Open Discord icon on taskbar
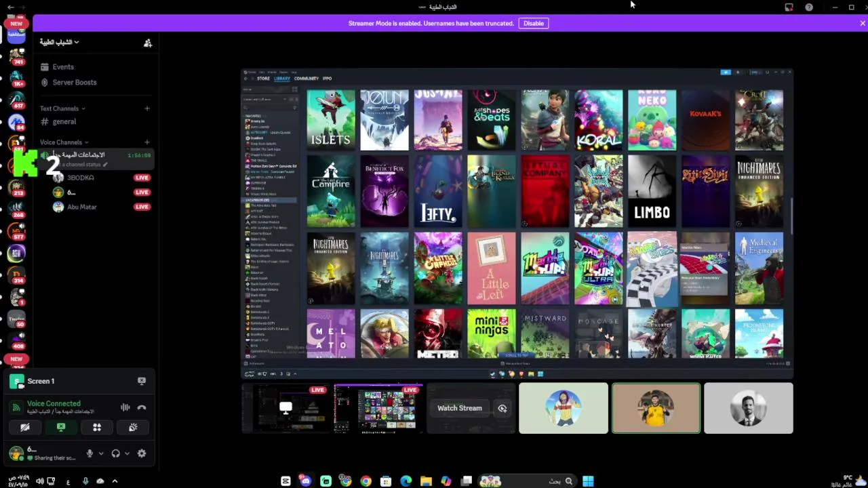The width and height of the screenshot is (868, 488). (305, 481)
